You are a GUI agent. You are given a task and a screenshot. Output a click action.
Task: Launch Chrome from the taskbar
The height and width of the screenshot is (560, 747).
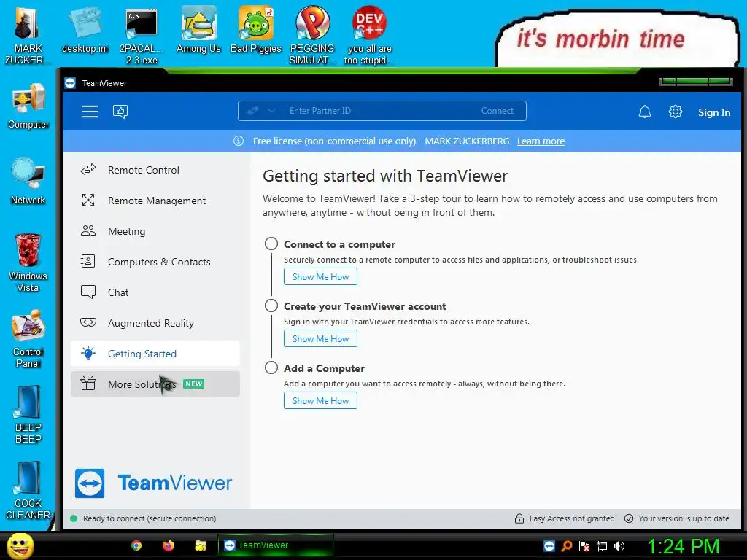[x=136, y=545]
